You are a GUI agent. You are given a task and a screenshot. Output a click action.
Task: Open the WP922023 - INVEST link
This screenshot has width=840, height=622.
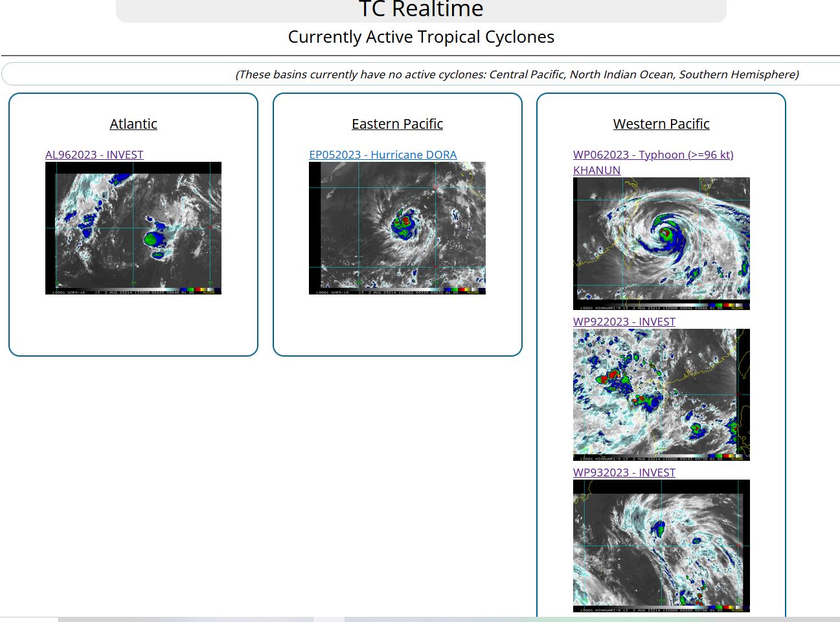coord(624,322)
